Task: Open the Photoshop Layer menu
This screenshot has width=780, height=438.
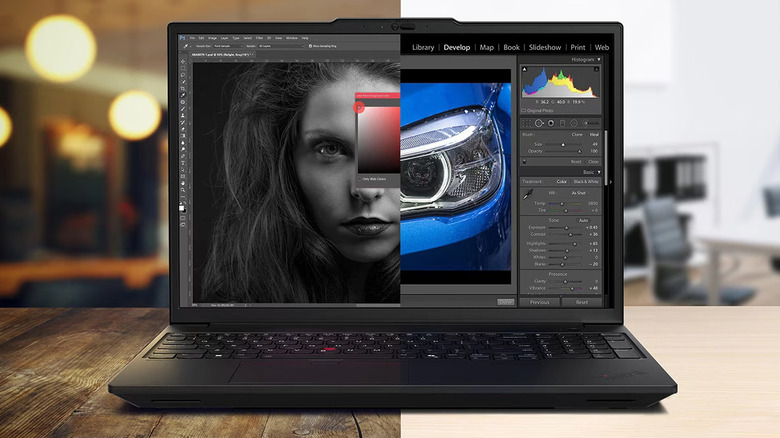Action: 224,38
